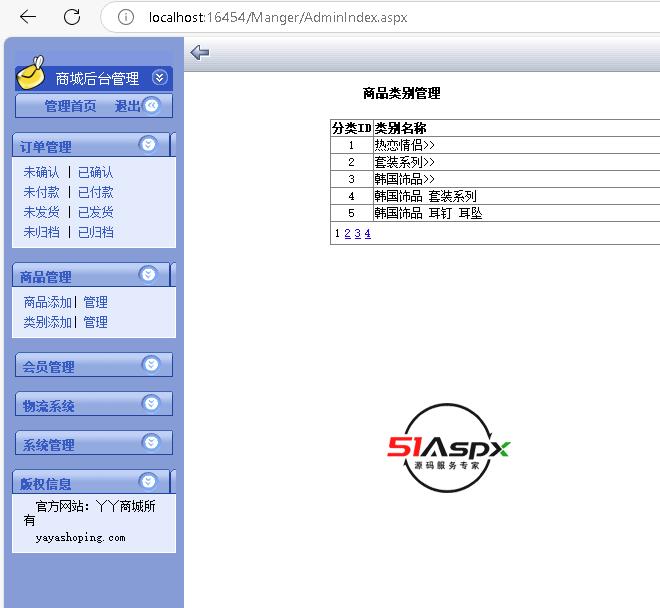Open 未发货 orders
This screenshot has height=608, width=660.
pyautogui.click(x=41, y=212)
